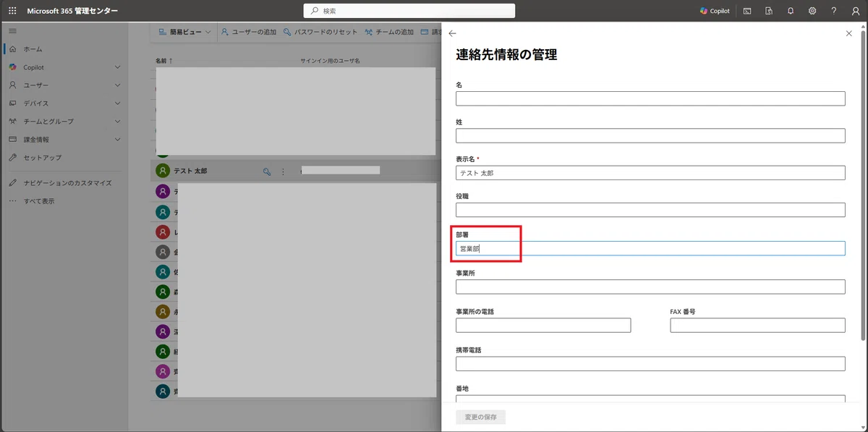Sort by the 名前 column header
The height and width of the screenshot is (432, 868).
pyautogui.click(x=164, y=61)
